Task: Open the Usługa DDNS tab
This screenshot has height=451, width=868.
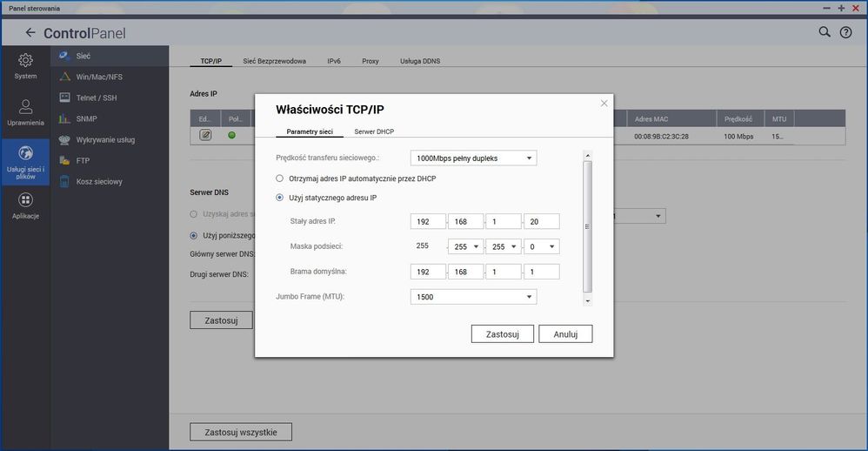Action: click(x=419, y=62)
